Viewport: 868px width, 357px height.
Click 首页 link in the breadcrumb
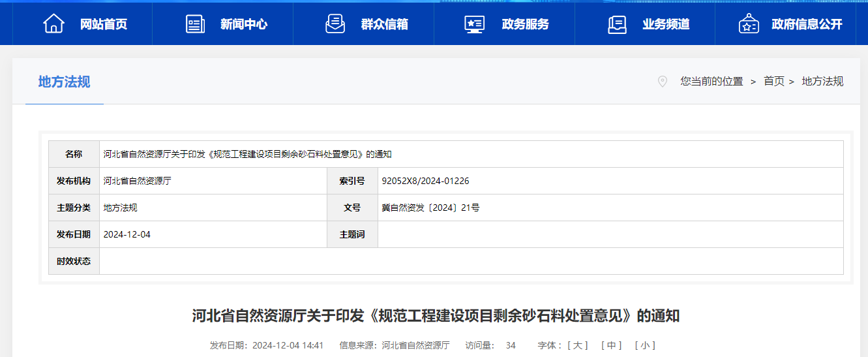(x=774, y=82)
